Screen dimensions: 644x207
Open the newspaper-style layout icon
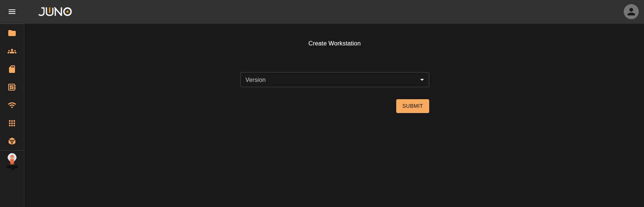pyautogui.click(x=12, y=87)
